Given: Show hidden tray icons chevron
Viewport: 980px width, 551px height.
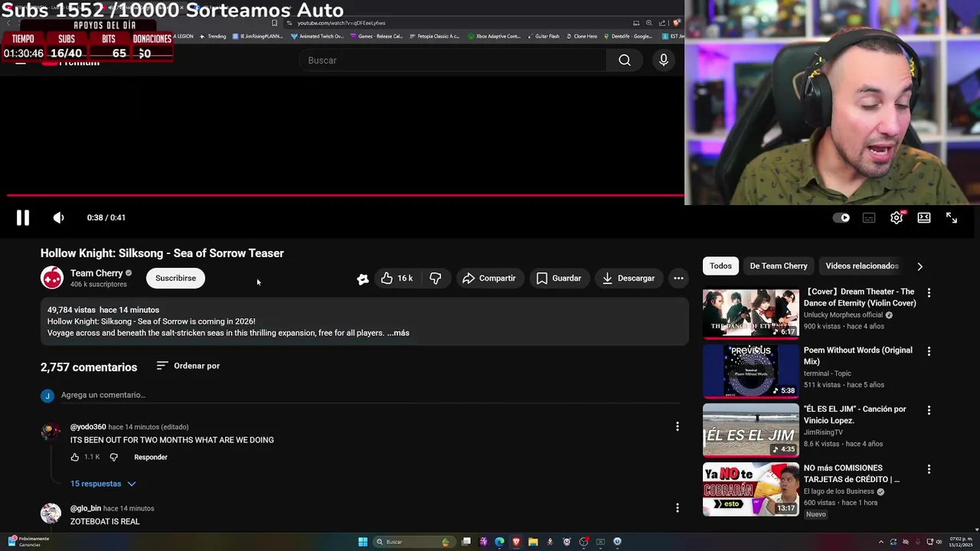Looking at the screenshot, I should click(881, 542).
